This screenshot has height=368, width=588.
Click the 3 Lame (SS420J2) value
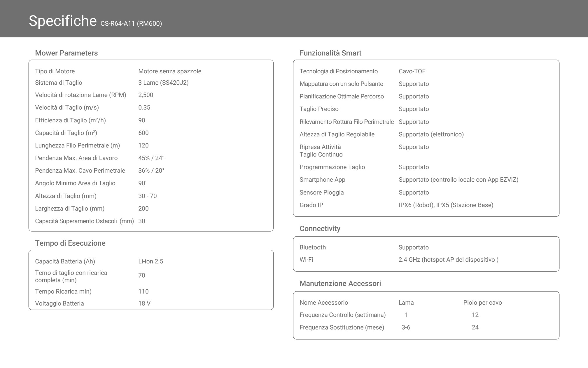click(x=163, y=83)
